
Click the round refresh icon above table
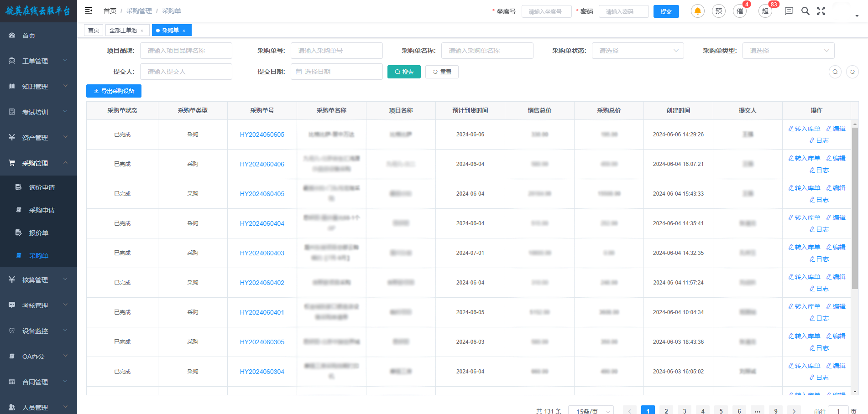(x=852, y=72)
